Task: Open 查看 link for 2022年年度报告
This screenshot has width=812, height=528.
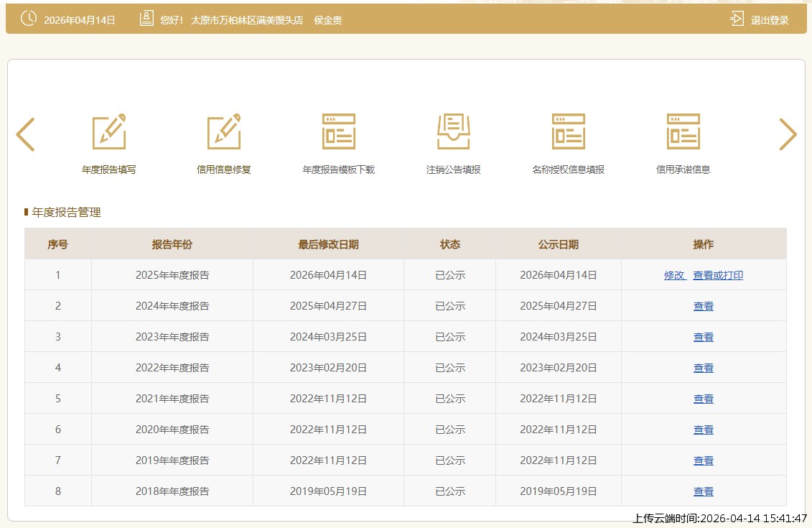Action: click(704, 368)
